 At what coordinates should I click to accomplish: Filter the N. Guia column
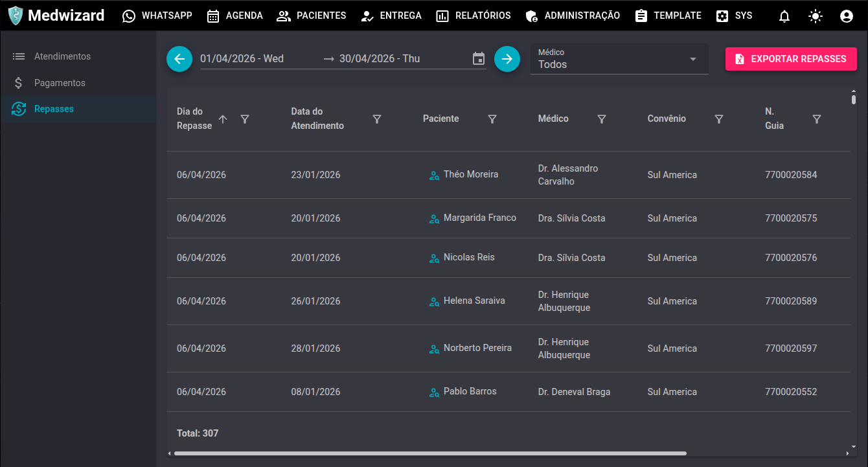[x=817, y=119]
